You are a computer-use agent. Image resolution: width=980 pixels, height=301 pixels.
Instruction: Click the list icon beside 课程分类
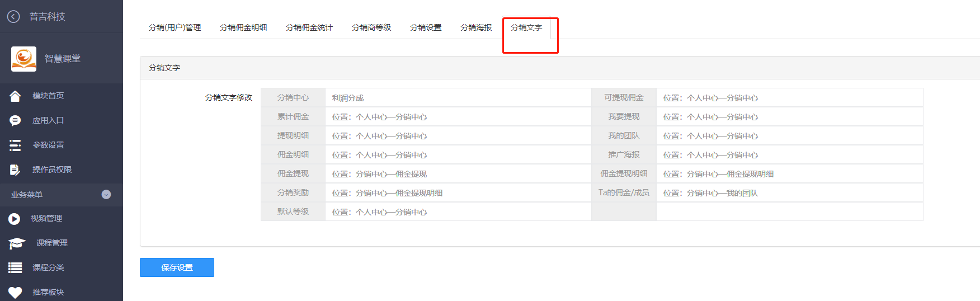point(15,268)
